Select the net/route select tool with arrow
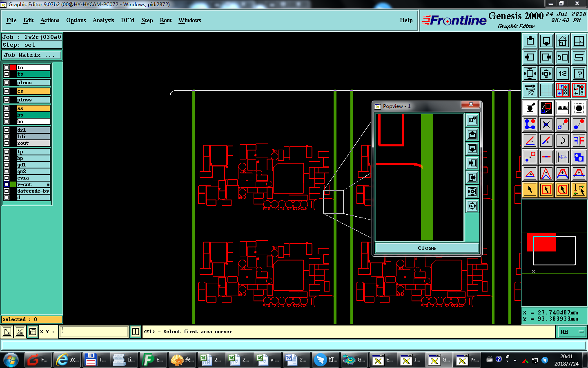The image size is (588, 368). point(579,190)
